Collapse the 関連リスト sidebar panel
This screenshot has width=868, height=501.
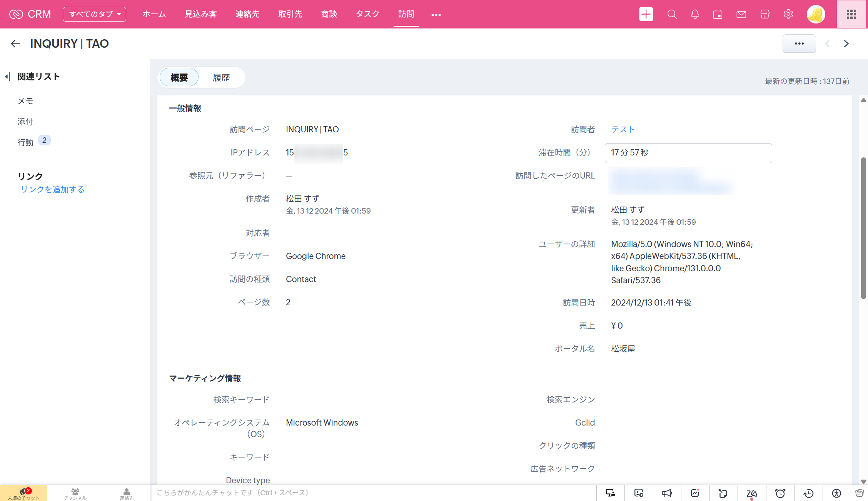pos(7,77)
